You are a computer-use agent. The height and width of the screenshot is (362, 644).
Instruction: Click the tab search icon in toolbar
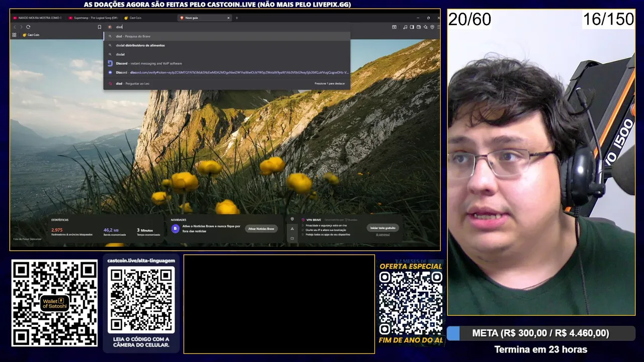click(x=394, y=27)
